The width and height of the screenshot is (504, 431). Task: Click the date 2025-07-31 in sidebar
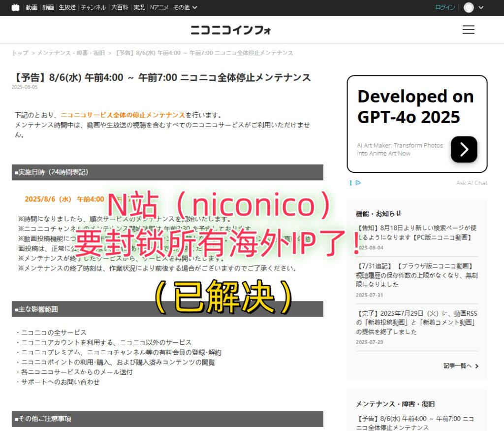point(369,295)
